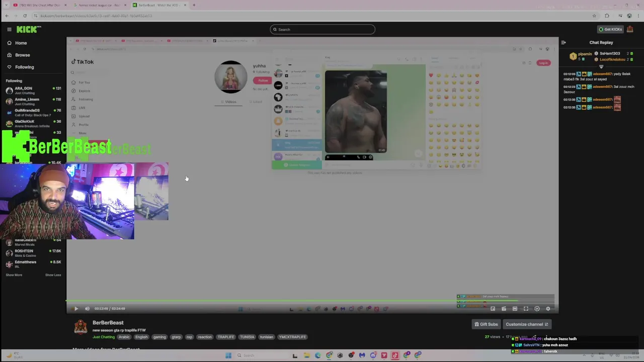Bookmark this page with star icon

tap(594, 16)
